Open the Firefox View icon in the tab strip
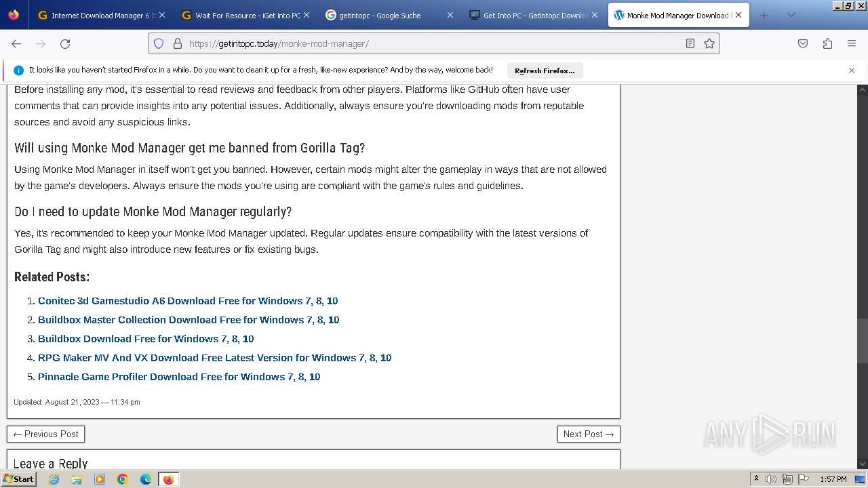 [14, 15]
